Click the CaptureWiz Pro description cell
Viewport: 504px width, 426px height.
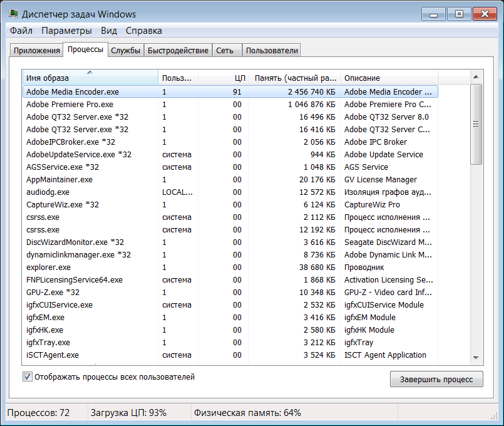[373, 204]
